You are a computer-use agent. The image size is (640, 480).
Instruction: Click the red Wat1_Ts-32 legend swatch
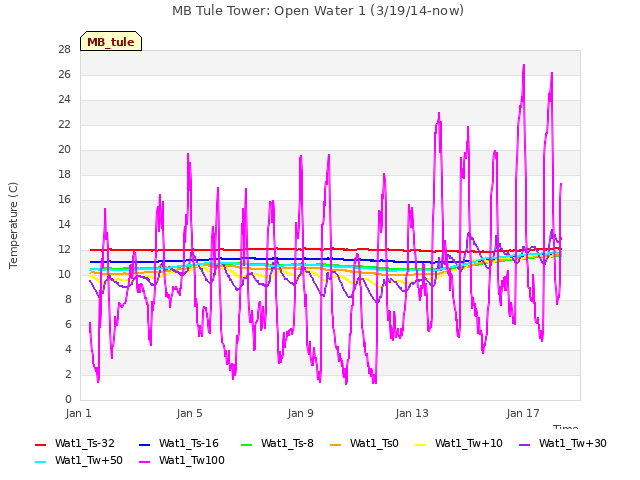(41, 444)
